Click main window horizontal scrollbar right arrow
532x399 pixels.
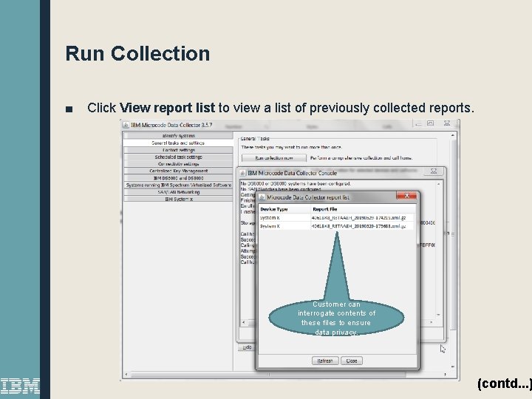(446, 375)
